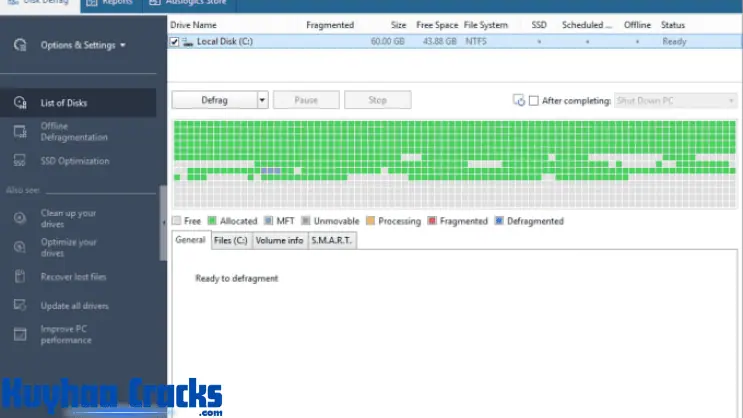Enable the After completing checkbox
This screenshot has width=743, height=418.
pos(534,100)
